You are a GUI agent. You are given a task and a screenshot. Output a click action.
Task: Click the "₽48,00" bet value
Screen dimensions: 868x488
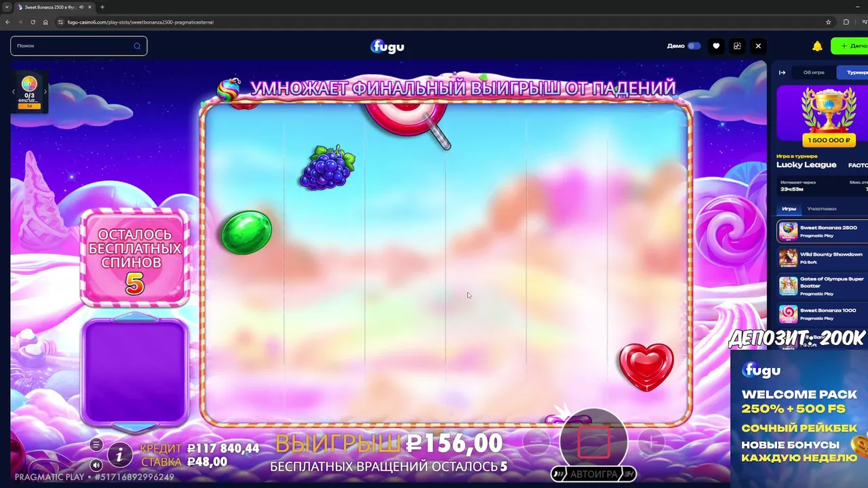[208, 462]
